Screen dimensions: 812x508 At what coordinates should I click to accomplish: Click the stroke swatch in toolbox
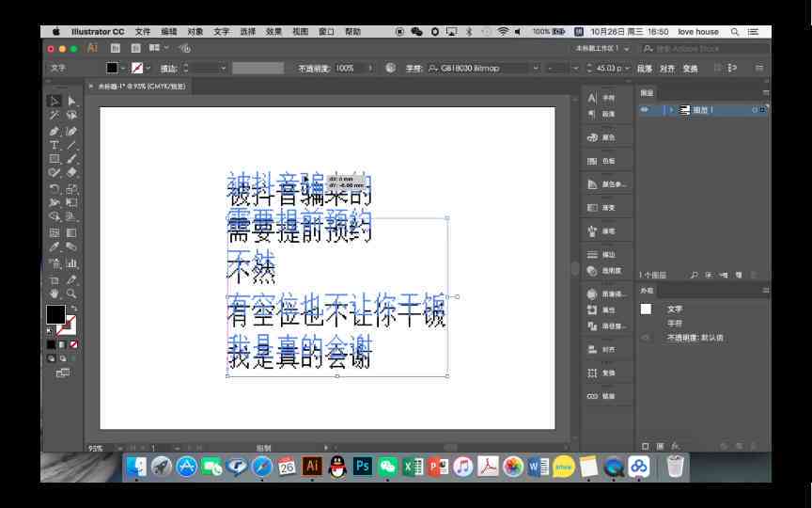point(68,326)
